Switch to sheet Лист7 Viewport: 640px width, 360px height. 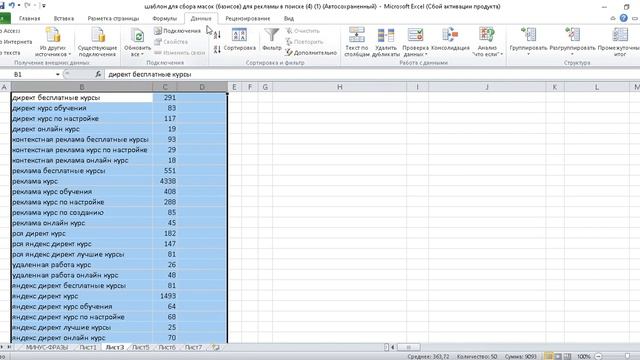[x=193, y=347]
